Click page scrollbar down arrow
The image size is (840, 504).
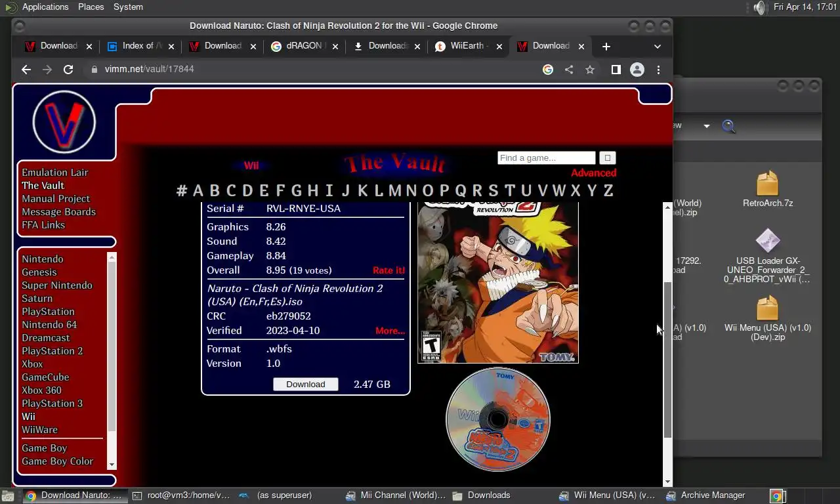pyautogui.click(x=667, y=482)
